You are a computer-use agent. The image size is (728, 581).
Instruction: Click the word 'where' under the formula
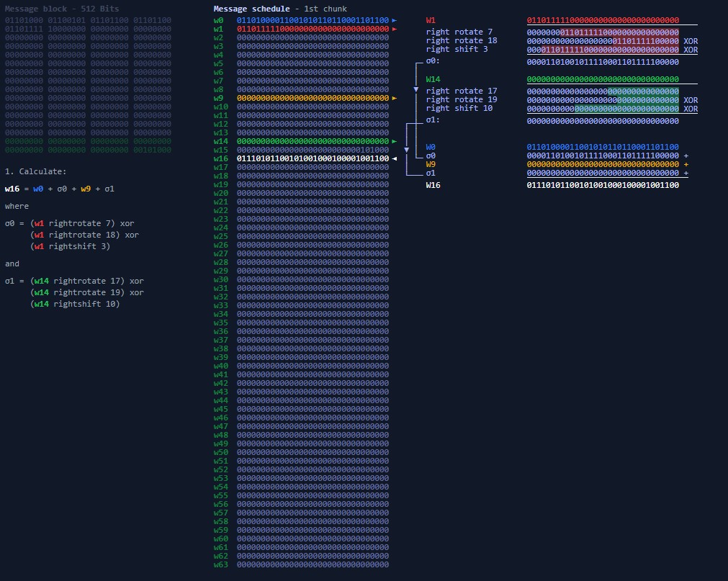pyautogui.click(x=17, y=206)
